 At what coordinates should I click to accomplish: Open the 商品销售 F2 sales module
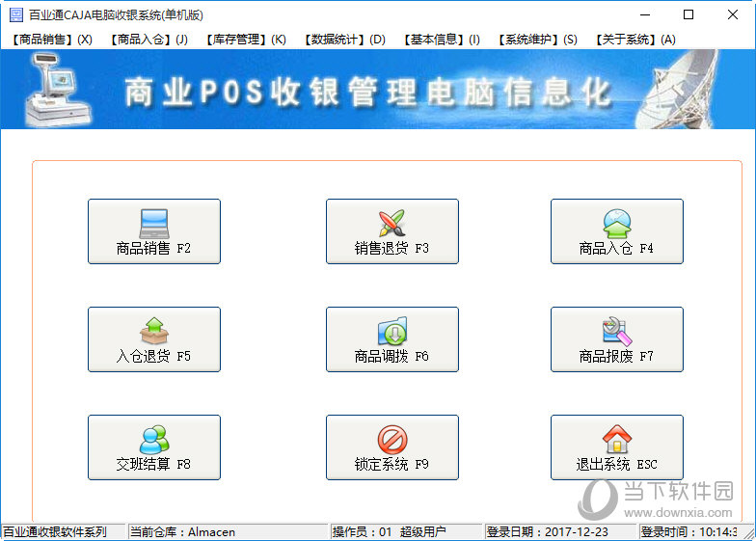(x=154, y=231)
